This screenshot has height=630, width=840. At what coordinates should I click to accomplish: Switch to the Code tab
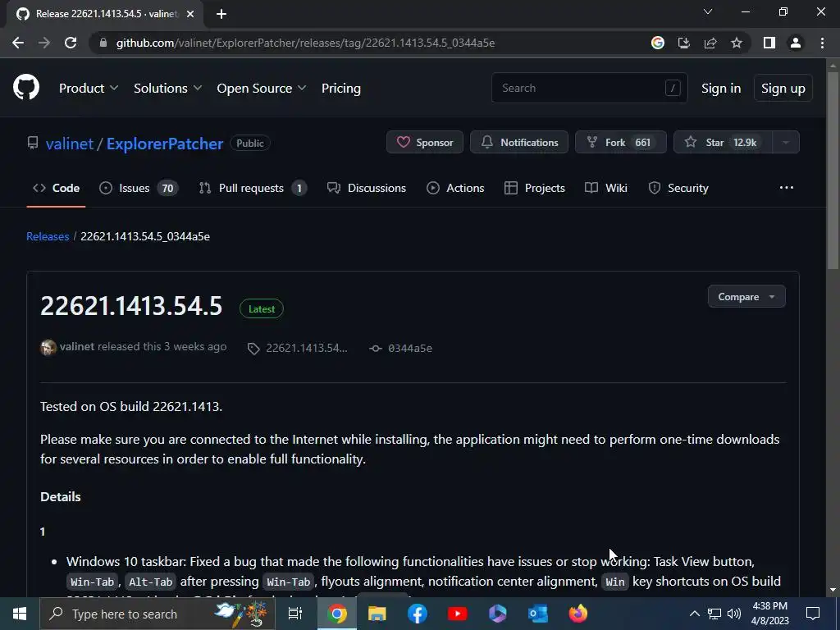(57, 188)
